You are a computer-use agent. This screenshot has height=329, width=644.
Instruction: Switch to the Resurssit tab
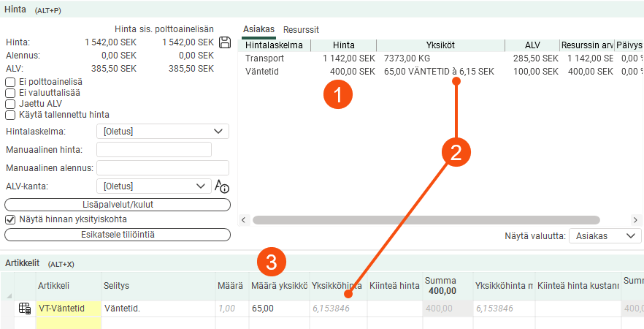[301, 29]
